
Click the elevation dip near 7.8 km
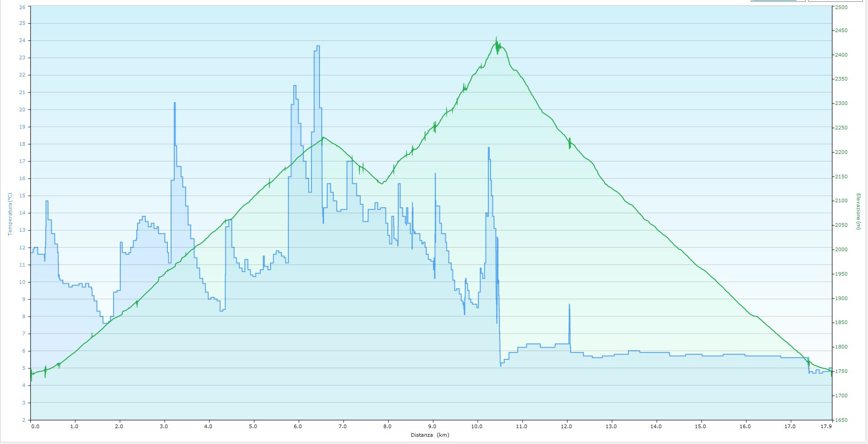(x=382, y=184)
